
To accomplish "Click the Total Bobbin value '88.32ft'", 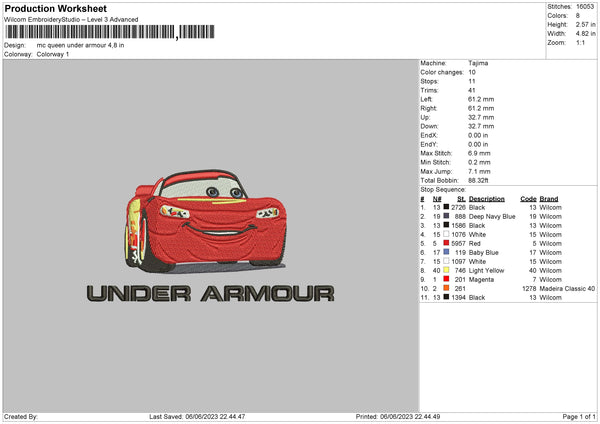I will click(478, 180).
